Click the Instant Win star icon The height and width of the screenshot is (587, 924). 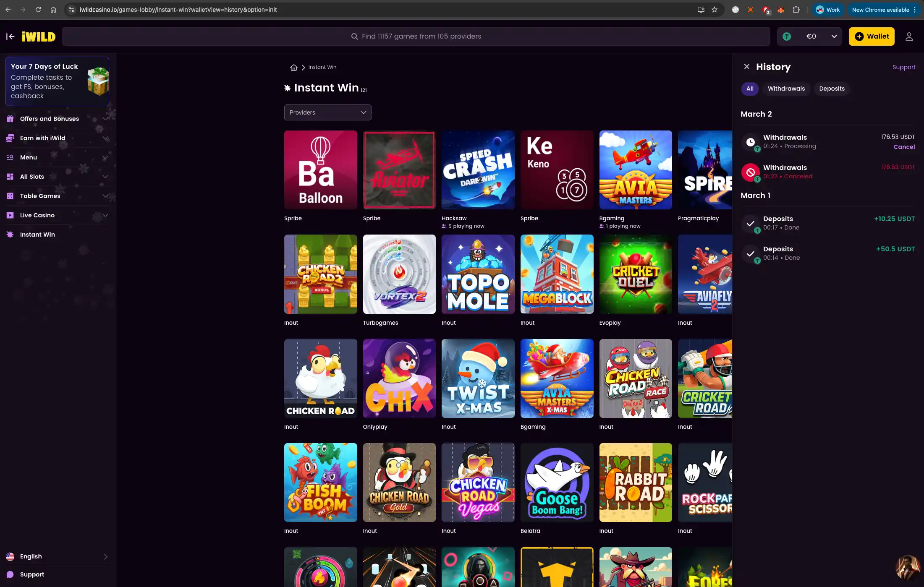[x=10, y=235]
